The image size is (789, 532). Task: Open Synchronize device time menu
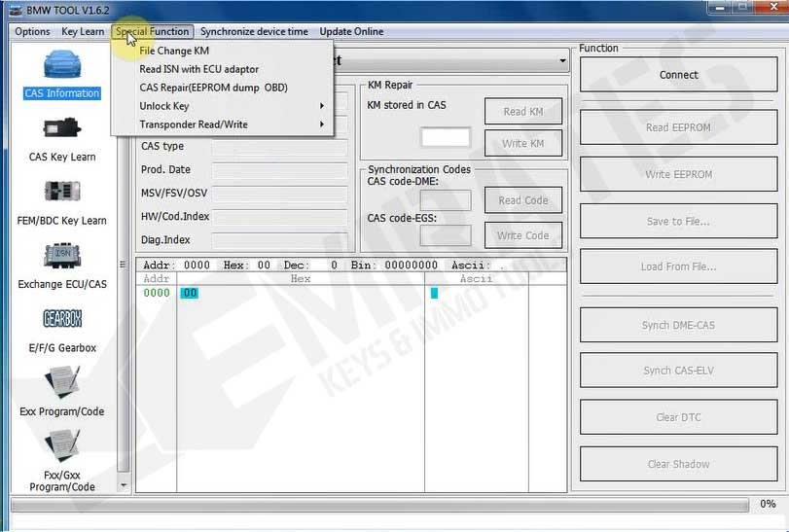click(254, 32)
